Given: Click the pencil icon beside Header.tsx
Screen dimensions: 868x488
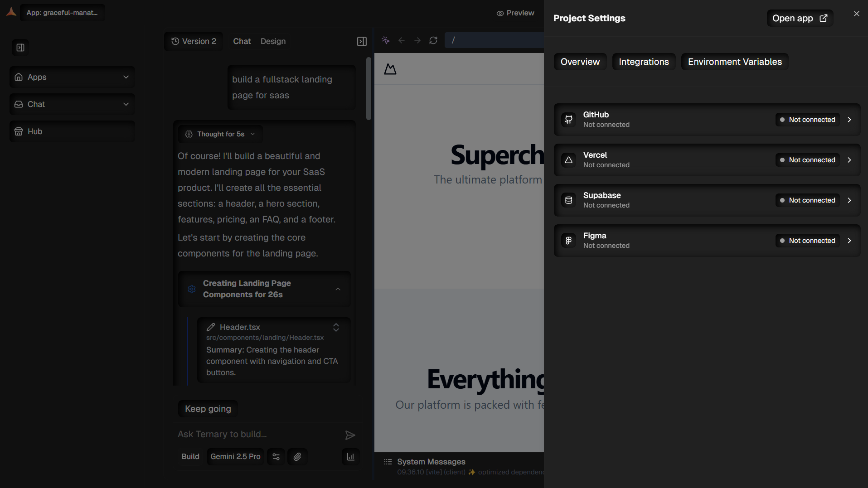Looking at the screenshot, I should (x=211, y=327).
